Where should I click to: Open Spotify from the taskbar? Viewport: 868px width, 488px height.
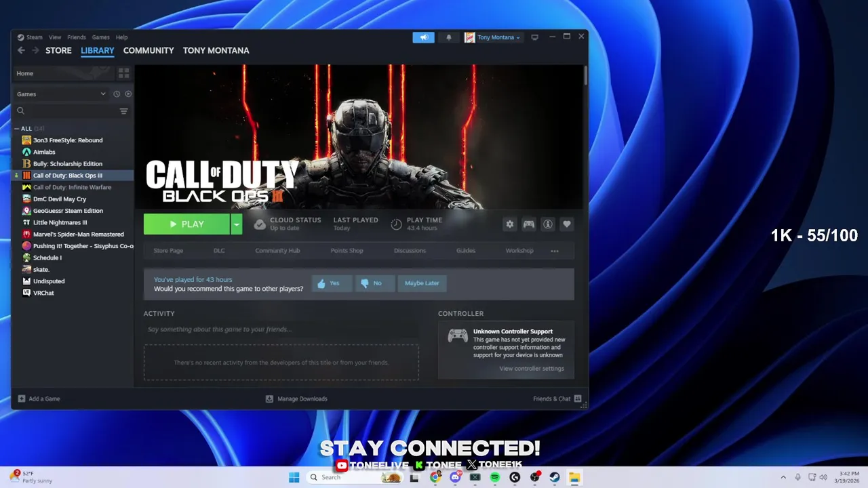point(494,477)
